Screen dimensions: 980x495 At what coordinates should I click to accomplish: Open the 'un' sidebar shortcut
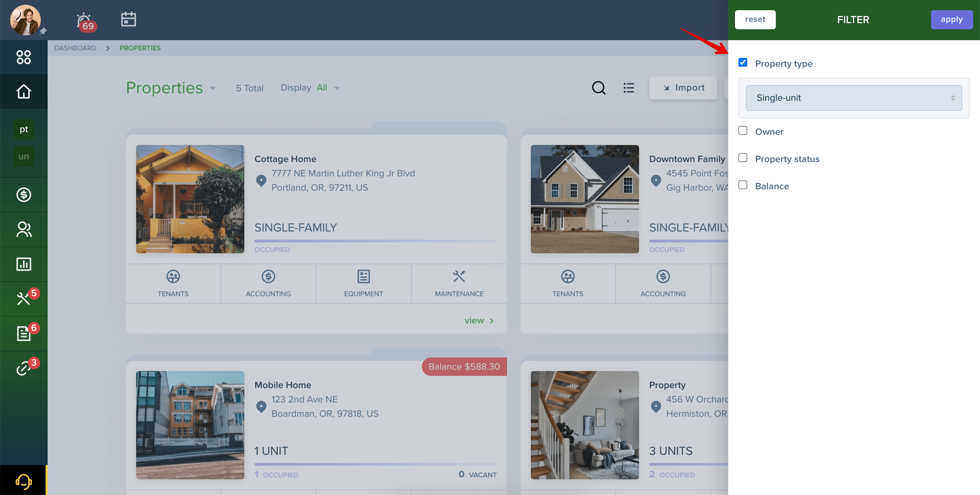[x=23, y=156]
